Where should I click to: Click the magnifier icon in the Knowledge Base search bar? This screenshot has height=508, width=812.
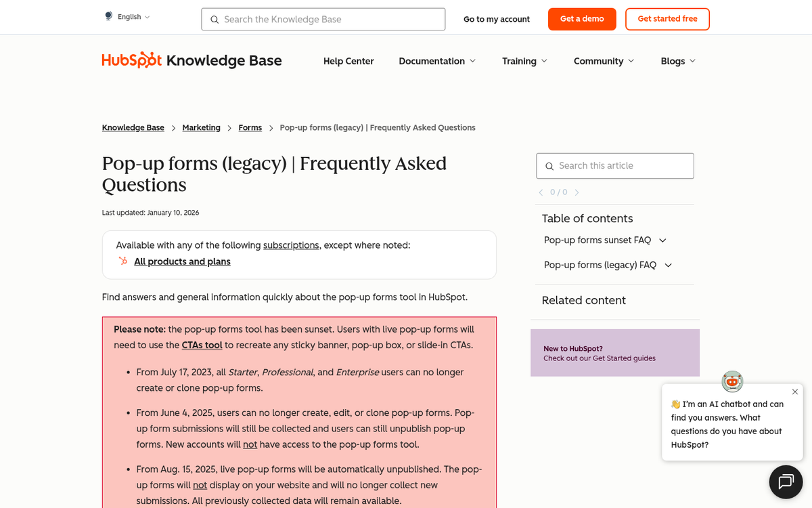click(215, 20)
